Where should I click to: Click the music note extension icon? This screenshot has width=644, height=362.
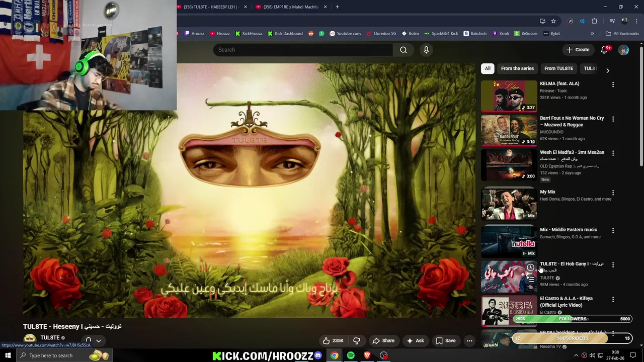click(x=570, y=21)
